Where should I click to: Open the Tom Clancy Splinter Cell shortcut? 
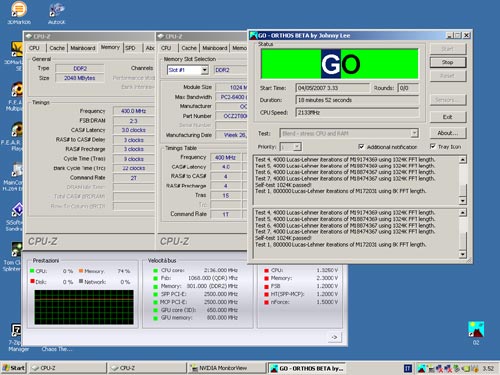click(x=17, y=250)
